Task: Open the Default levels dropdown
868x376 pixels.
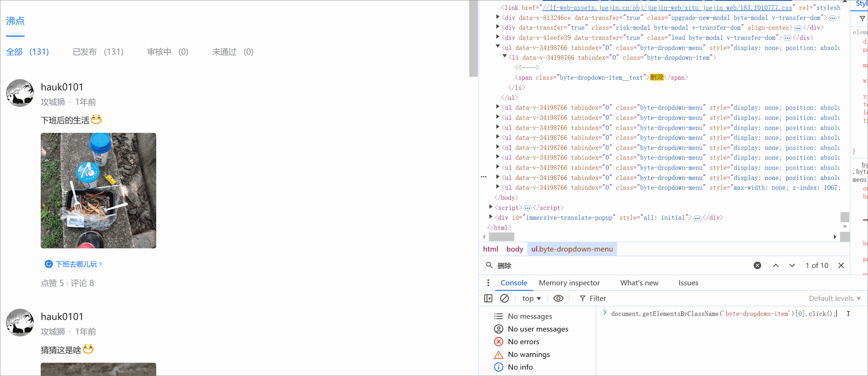Action: (x=835, y=299)
